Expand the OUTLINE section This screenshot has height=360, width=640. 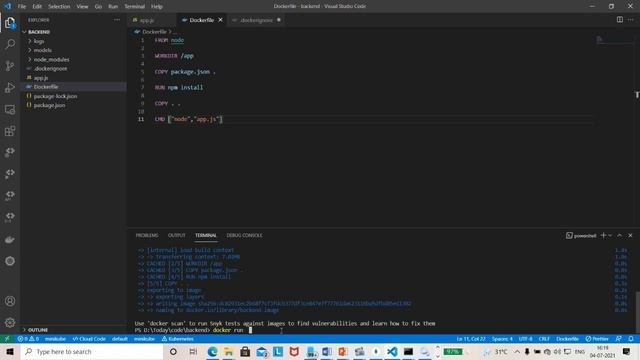(73, 330)
